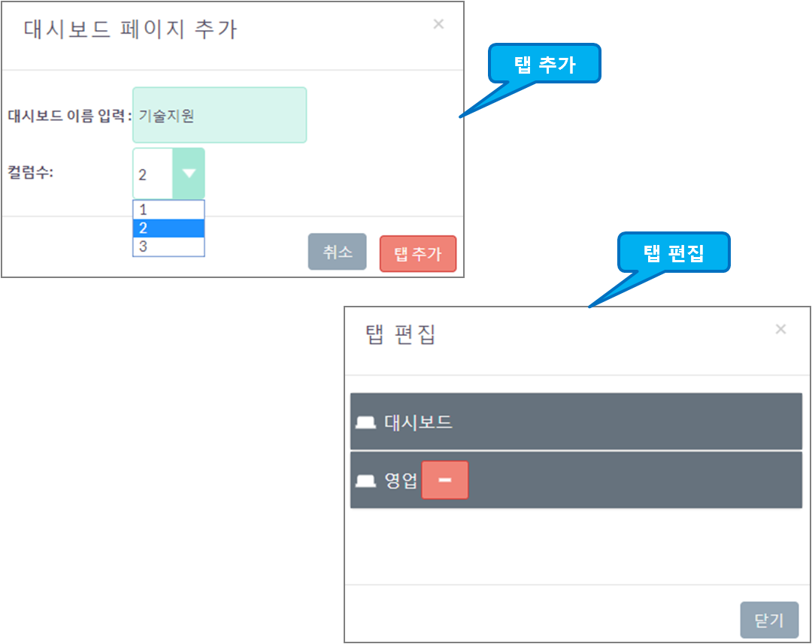This screenshot has width=812, height=644.
Task: Click the drag icon beside 영업
Action: (365, 481)
